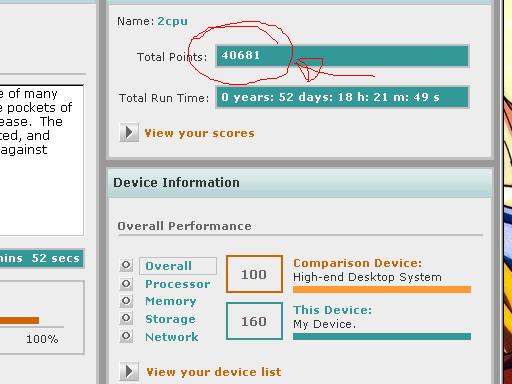Select the Overall radio button
512x384 pixels.
(x=126, y=265)
